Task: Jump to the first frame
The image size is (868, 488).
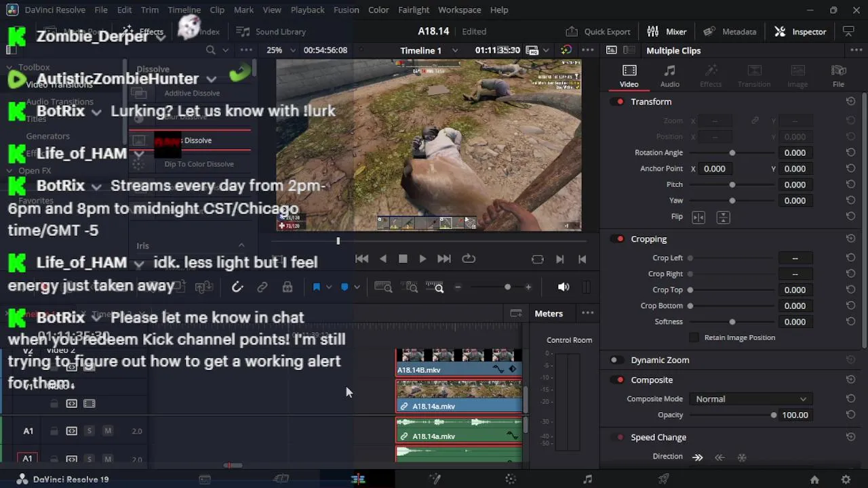Action: point(362,259)
